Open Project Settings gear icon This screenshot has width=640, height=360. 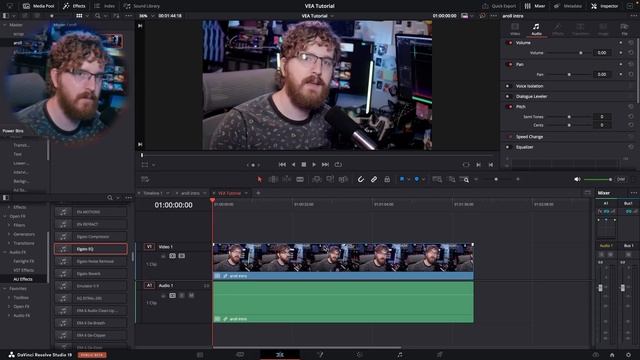coord(628,355)
